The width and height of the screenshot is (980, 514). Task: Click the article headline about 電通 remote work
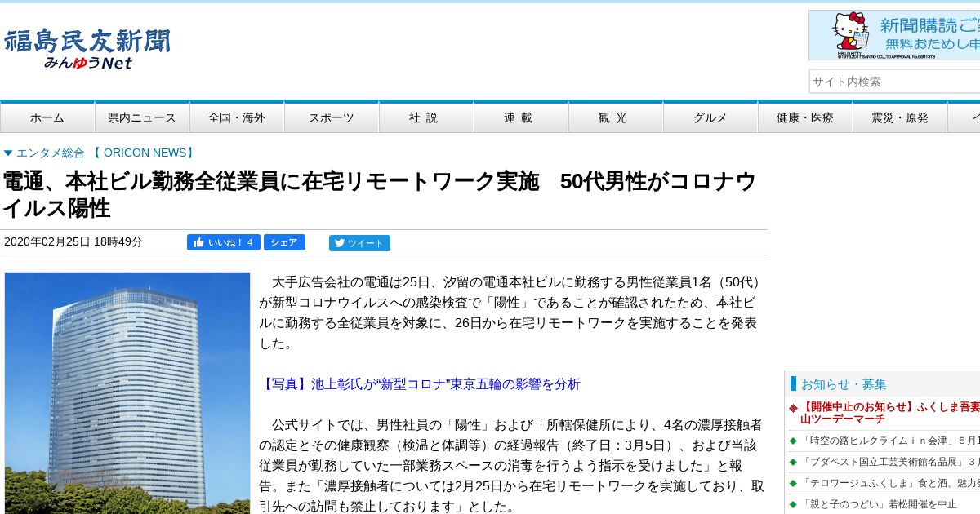[x=380, y=195]
